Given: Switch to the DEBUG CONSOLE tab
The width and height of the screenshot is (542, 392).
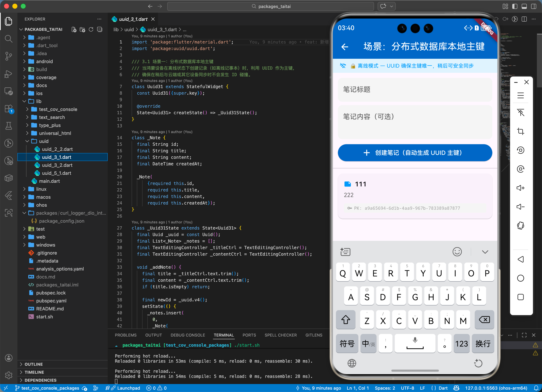Looking at the screenshot, I should coord(188,335).
